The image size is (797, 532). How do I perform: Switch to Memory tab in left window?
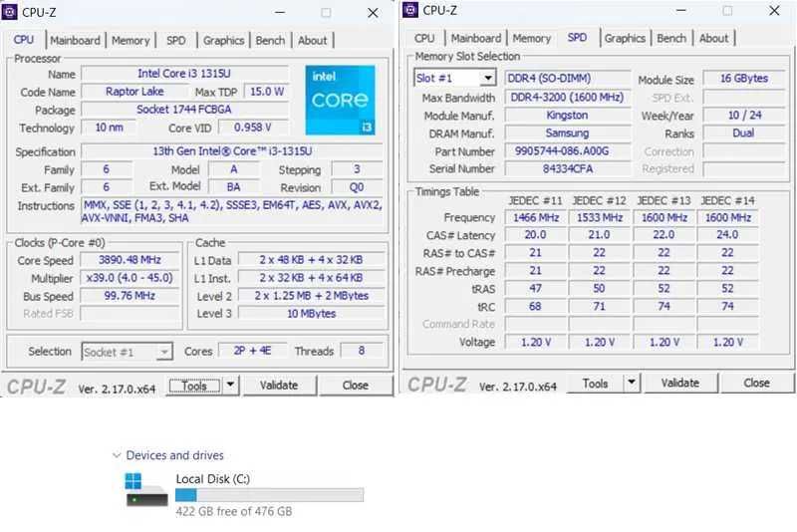[131, 40]
